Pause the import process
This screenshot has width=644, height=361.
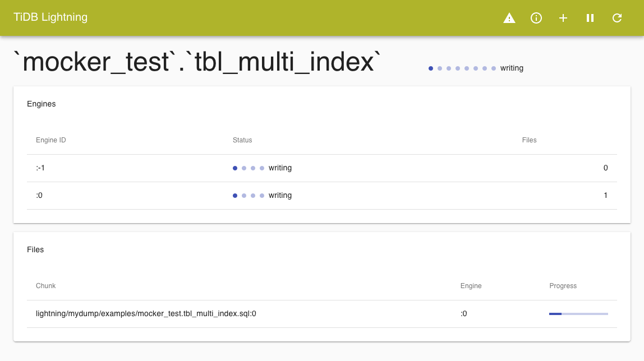[x=590, y=18]
